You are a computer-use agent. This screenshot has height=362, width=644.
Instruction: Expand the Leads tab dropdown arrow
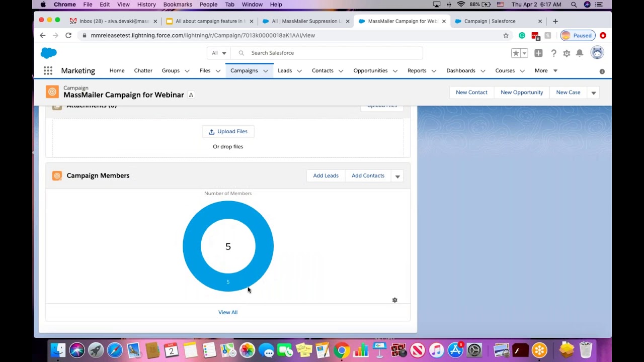299,71
